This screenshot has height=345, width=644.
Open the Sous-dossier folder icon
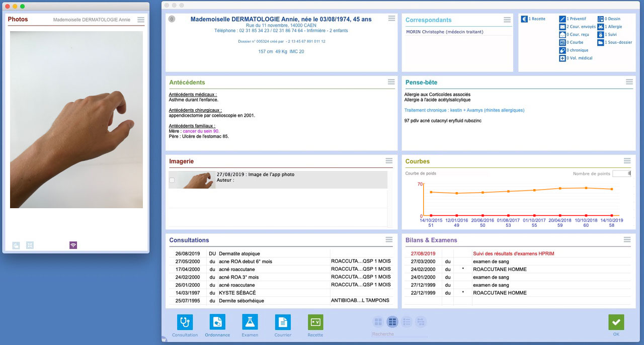click(601, 43)
